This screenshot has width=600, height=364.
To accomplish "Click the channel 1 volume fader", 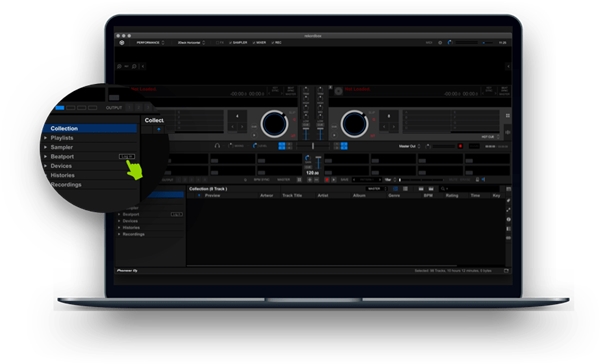I will click(306, 134).
